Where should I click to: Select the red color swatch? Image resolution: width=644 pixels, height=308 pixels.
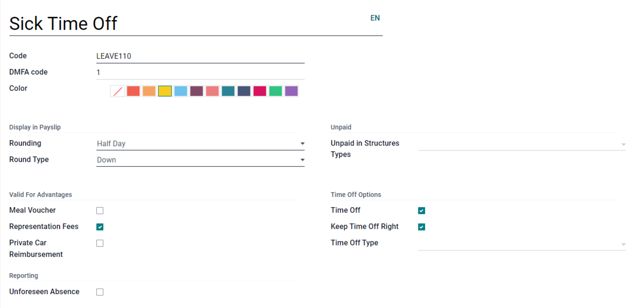point(133,91)
